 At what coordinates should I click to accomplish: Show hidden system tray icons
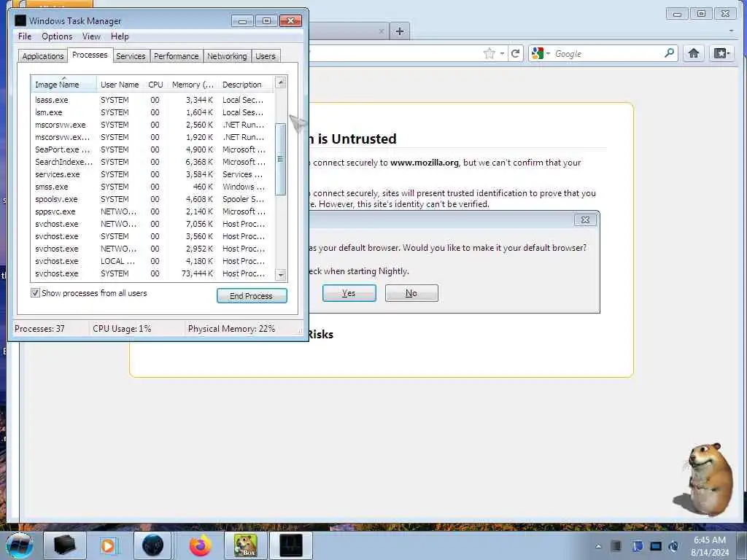(598, 546)
